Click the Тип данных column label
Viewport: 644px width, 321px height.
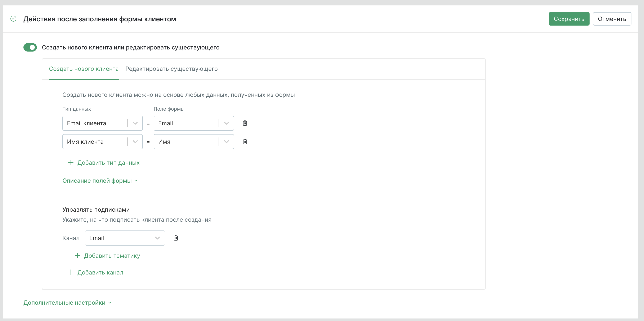76,109
